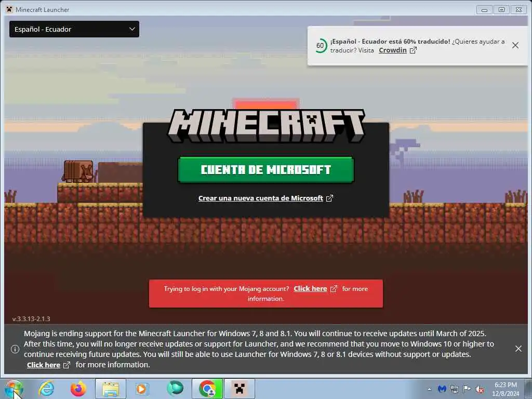
Task: Open the taskbar clock showing 6:23 PM
Action: coord(506,389)
